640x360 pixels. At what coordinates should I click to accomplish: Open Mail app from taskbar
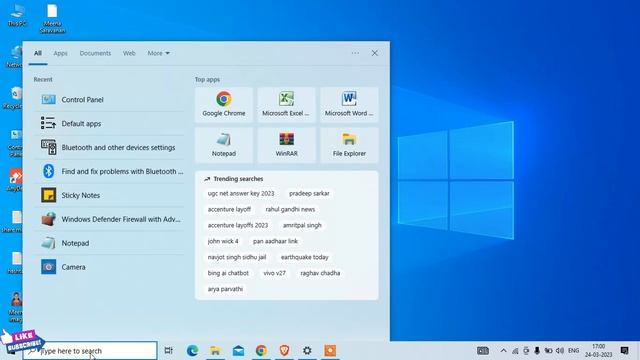[x=238, y=350]
